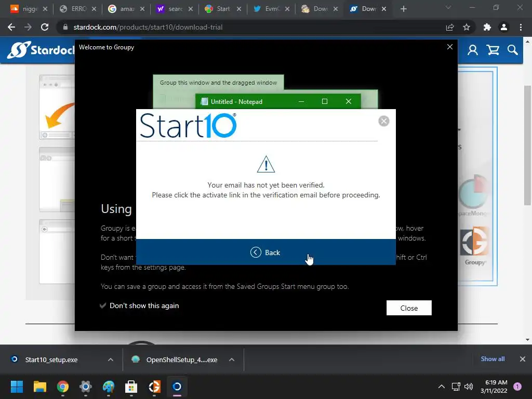Image resolution: width=532 pixels, height=399 pixels.
Task: Open Chrome three-dot menu
Action: (521, 27)
